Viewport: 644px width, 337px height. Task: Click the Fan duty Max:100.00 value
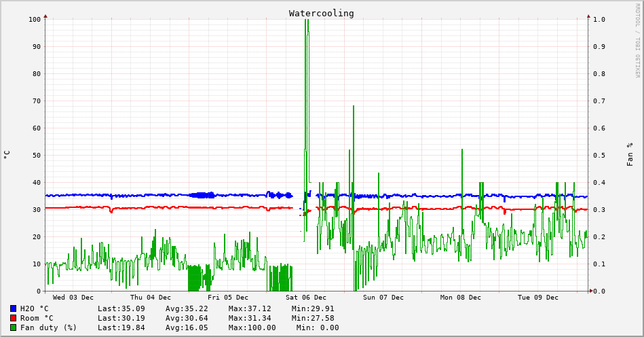(252, 327)
